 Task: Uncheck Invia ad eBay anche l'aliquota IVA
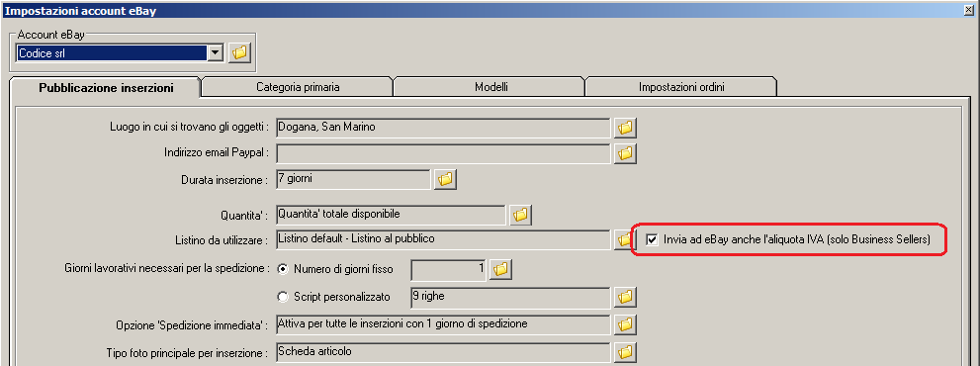point(652,240)
